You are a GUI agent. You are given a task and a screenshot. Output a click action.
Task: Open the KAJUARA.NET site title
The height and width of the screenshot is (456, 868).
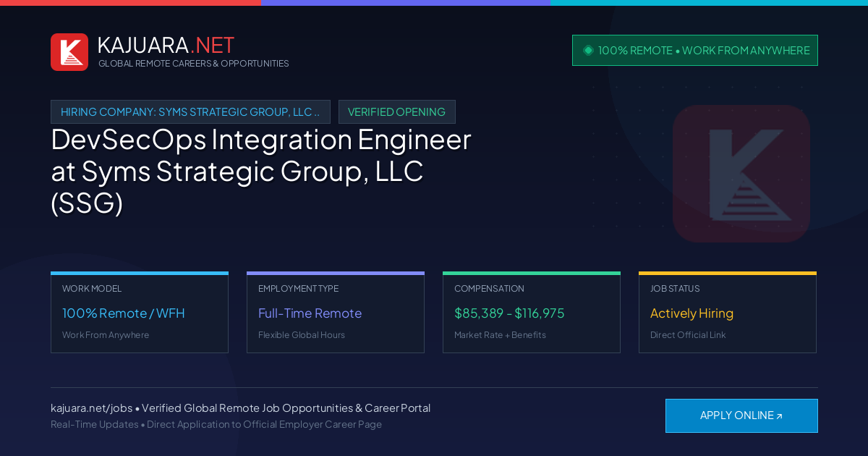point(166,45)
